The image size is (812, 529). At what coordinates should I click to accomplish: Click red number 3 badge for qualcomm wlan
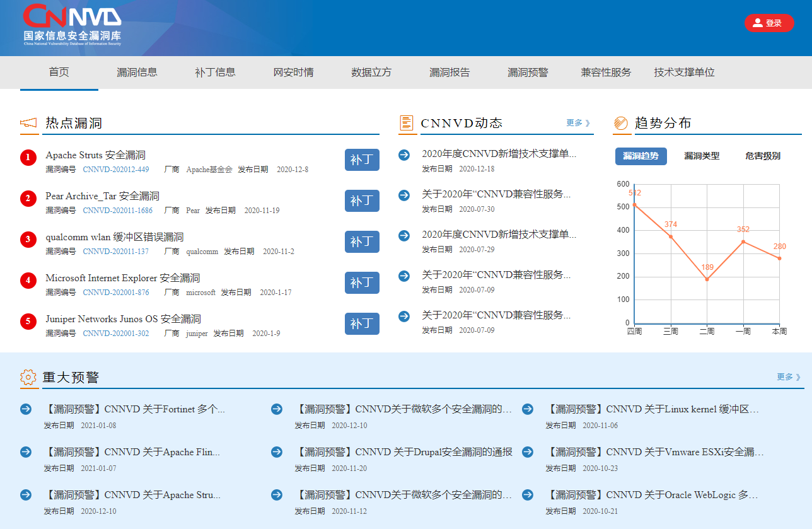[28, 240]
